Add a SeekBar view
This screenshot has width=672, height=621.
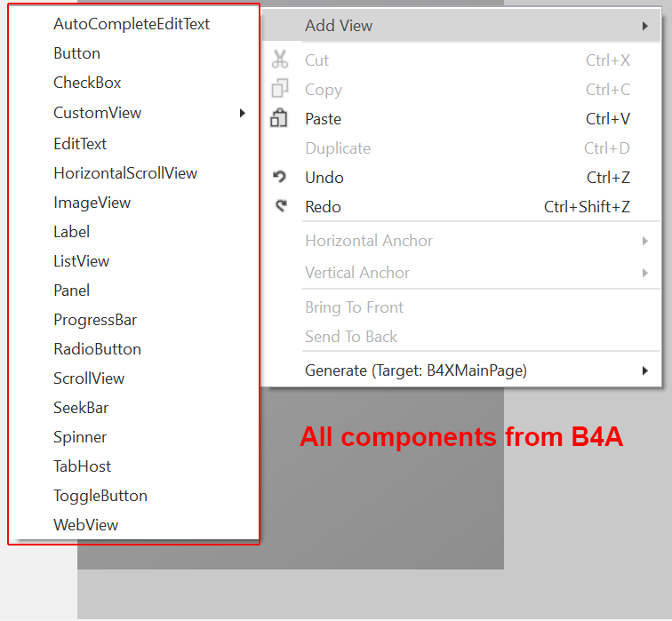(x=81, y=408)
